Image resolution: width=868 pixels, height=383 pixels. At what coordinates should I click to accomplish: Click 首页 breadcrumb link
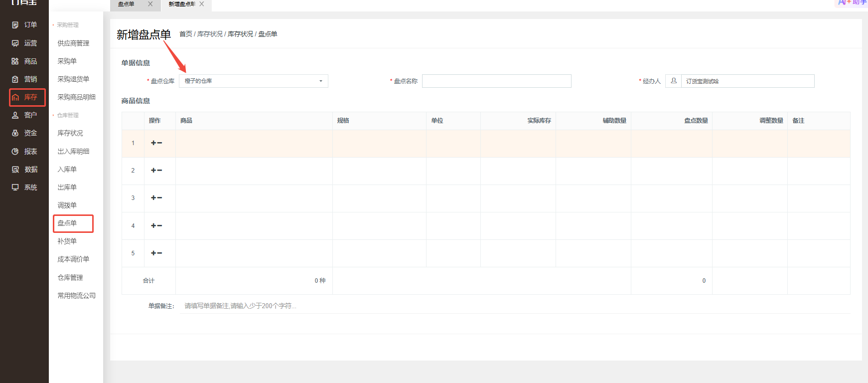185,34
